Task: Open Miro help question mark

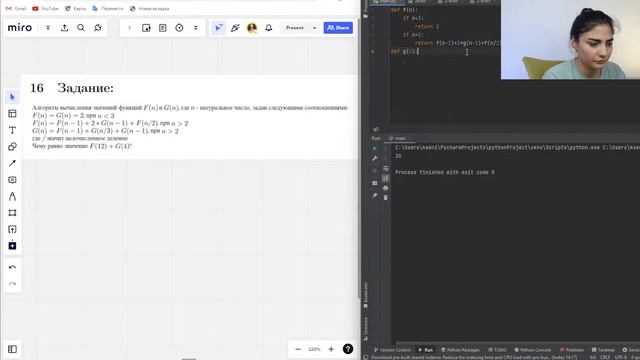Action: [348, 349]
